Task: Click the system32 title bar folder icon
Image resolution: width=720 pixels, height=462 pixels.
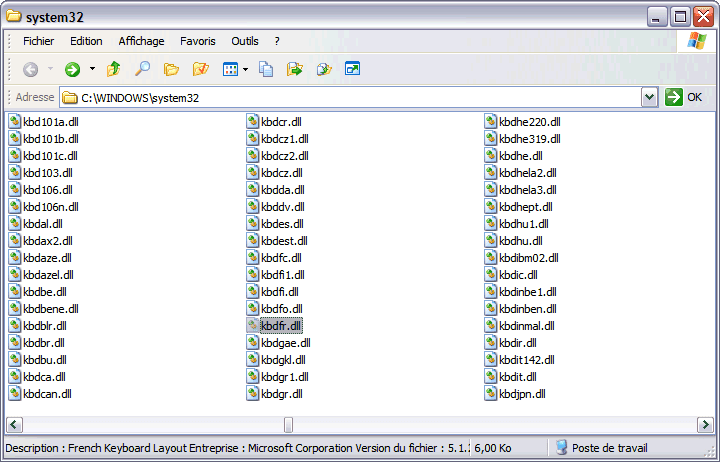Action: pyautogui.click(x=13, y=17)
